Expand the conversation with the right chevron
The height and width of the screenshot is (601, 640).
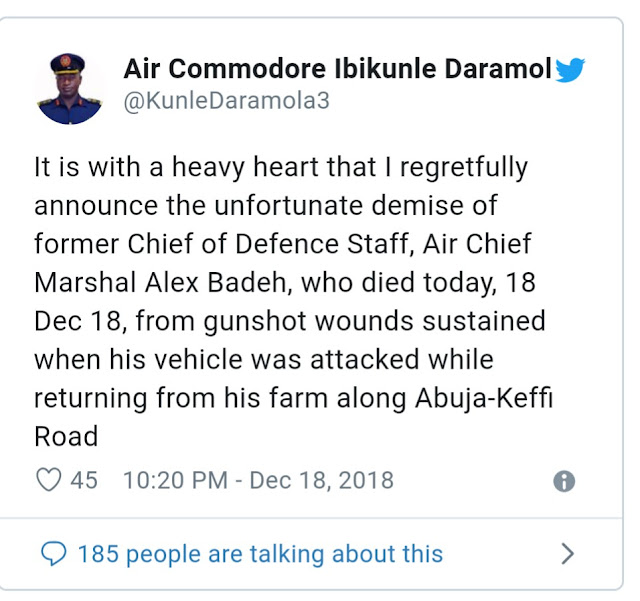tap(567, 553)
